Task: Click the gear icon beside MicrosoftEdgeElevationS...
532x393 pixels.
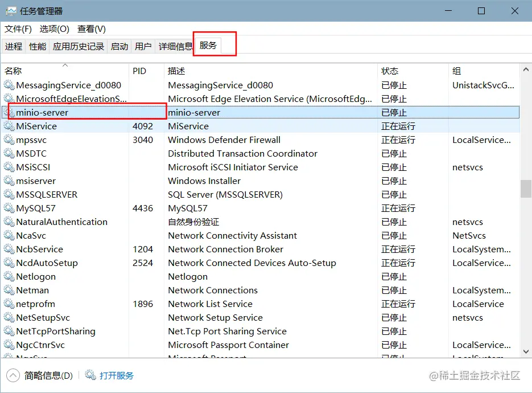Action: (x=9, y=99)
